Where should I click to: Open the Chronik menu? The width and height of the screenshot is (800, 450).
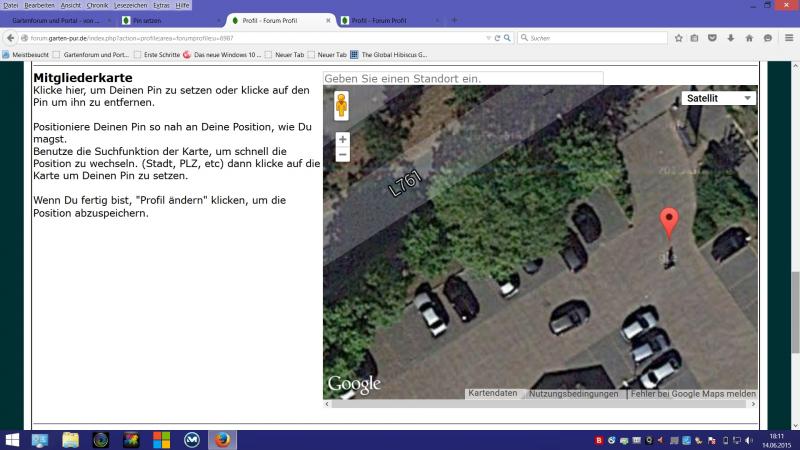97,5
